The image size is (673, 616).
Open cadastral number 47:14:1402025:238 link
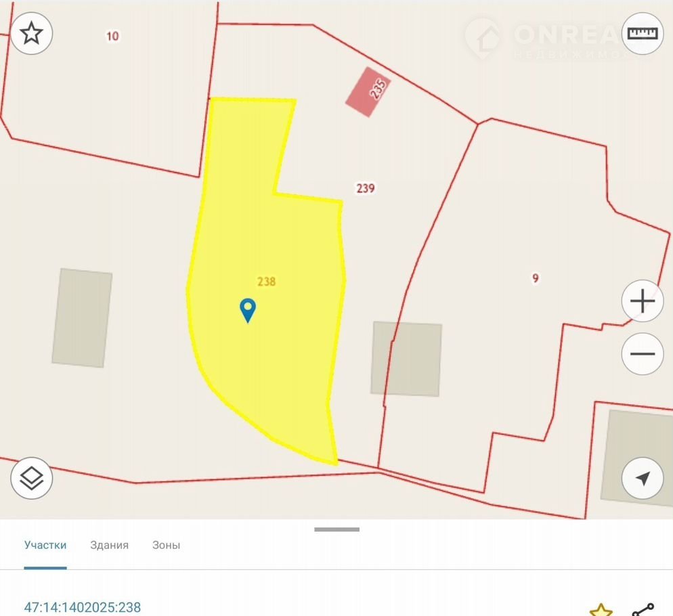click(x=83, y=607)
